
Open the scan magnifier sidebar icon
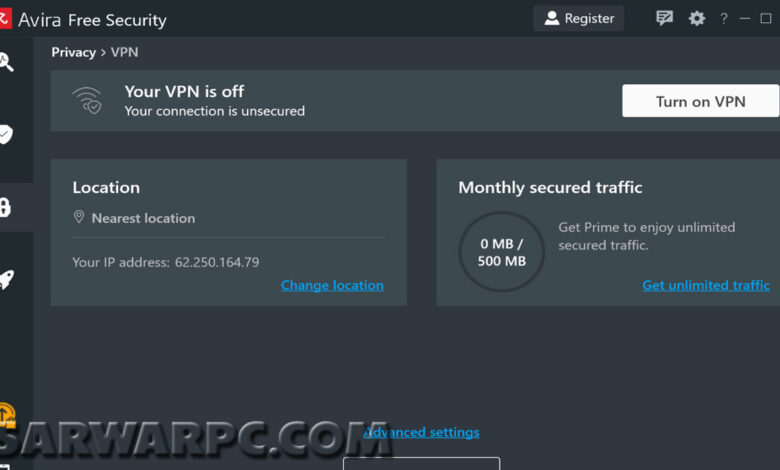click(6, 62)
